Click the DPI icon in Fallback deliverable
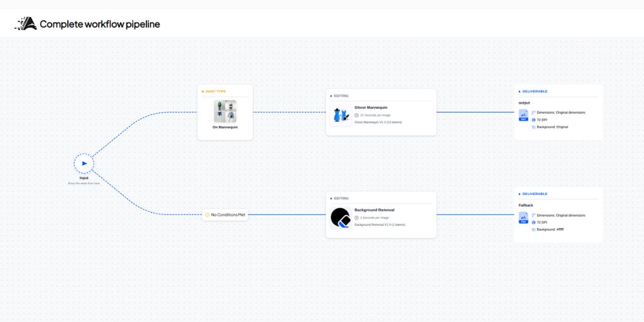Screen dimensions: 644x322 pyautogui.click(x=533, y=222)
